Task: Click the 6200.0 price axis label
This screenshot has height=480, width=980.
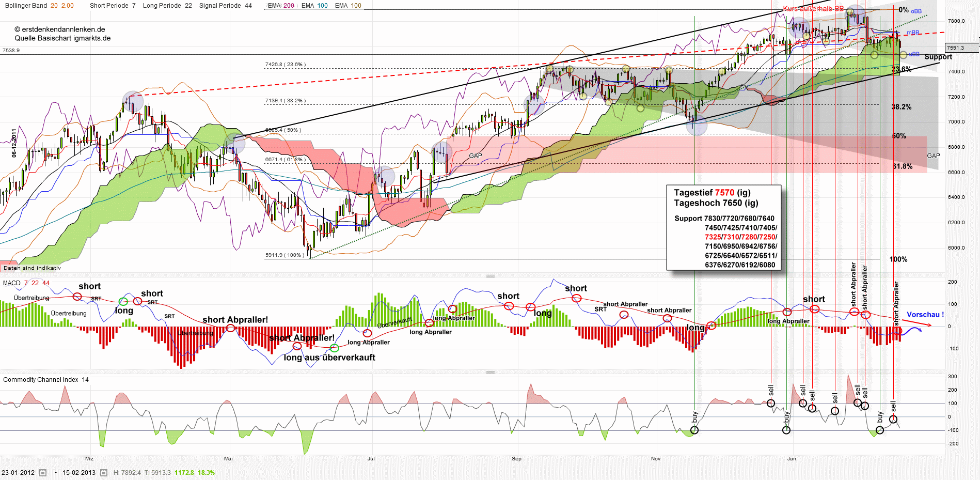Action: [x=956, y=223]
